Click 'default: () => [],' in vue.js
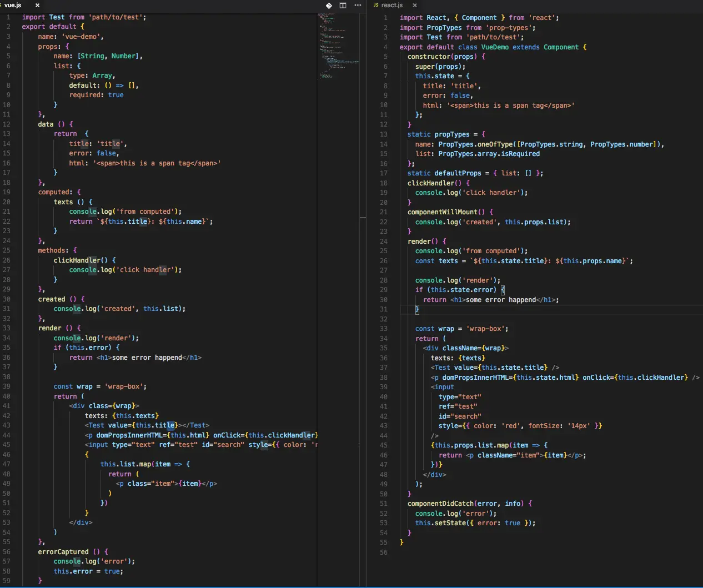Image resolution: width=703 pixels, height=588 pixels. point(104,86)
